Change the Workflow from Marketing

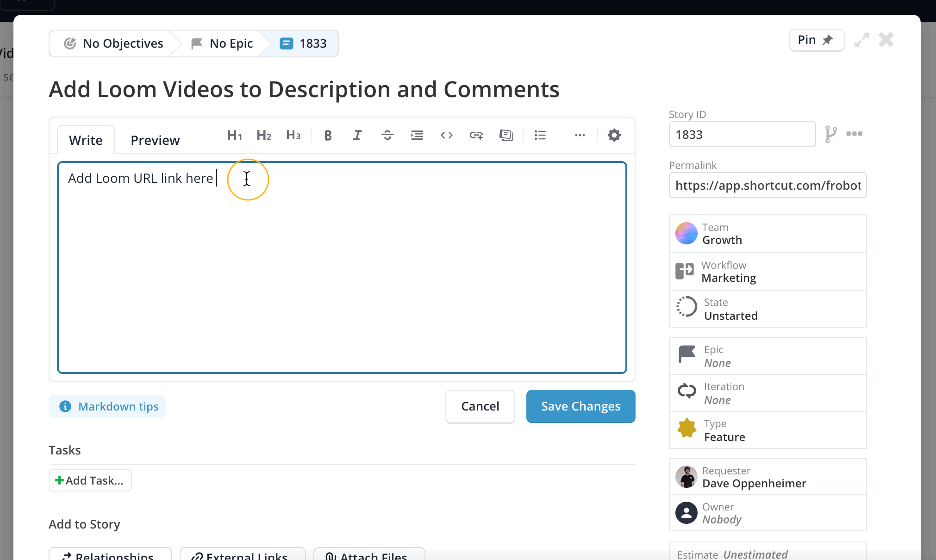pos(768,271)
